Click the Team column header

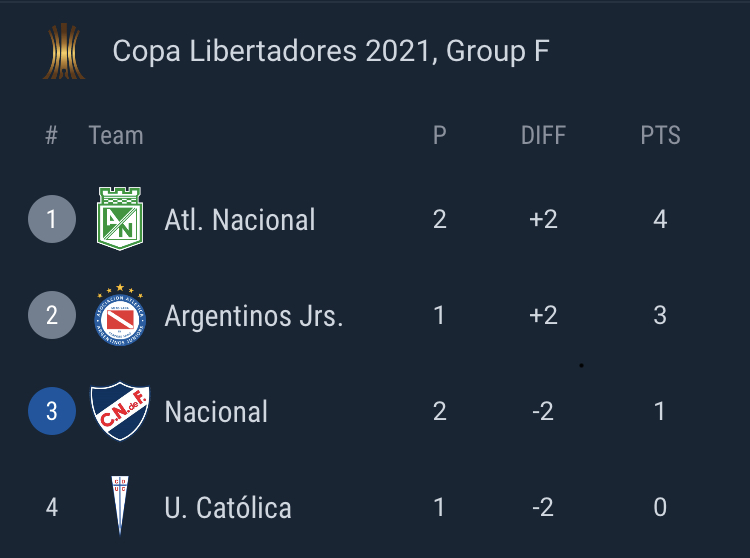point(116,135)
